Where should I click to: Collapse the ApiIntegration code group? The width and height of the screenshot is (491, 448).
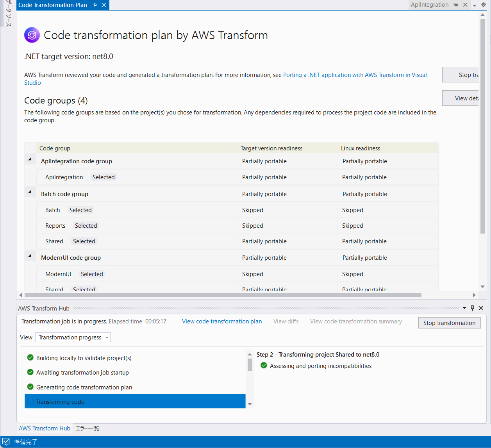pos(30,159)
